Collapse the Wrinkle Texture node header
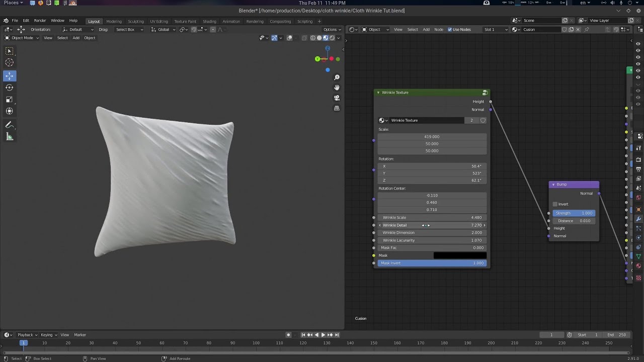Viewport: 644px width, 362px height. coord(378,93)
